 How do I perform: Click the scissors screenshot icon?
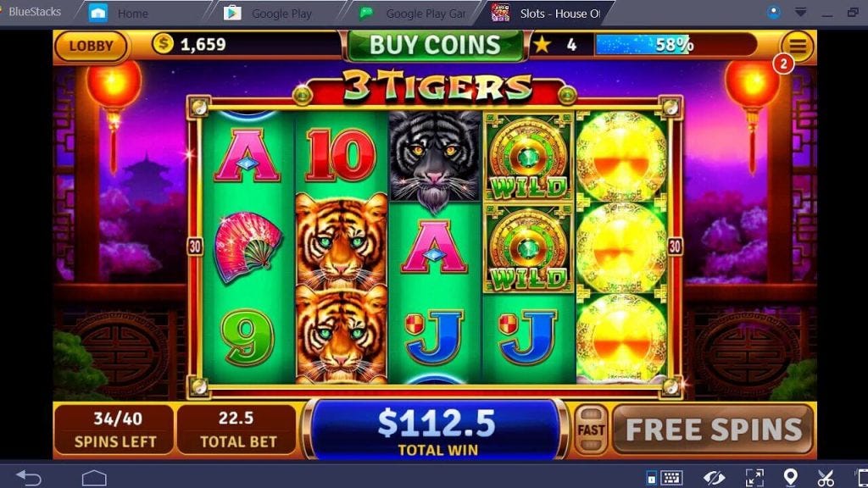[826, 478]
